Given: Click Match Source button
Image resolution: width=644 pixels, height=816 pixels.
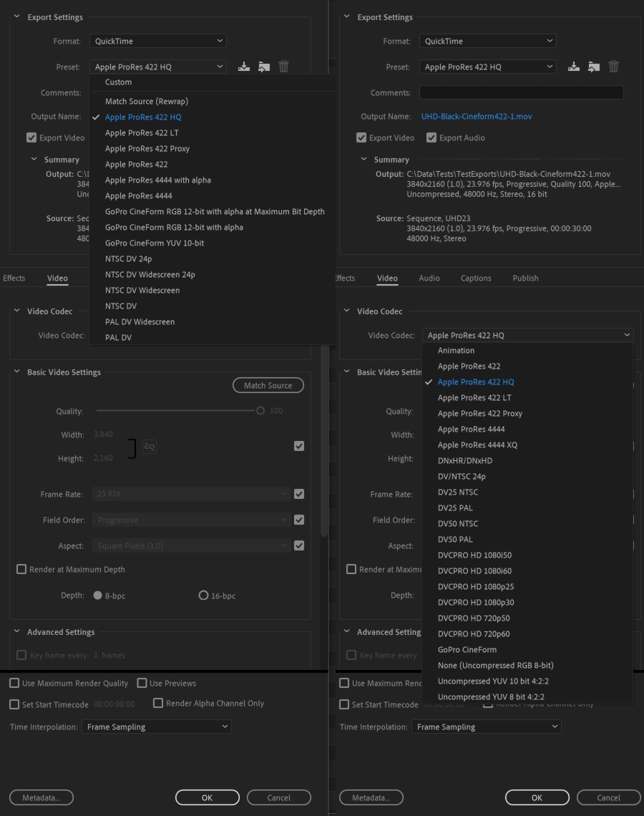Looking at the screenshot, I should (x=268, y=386).
